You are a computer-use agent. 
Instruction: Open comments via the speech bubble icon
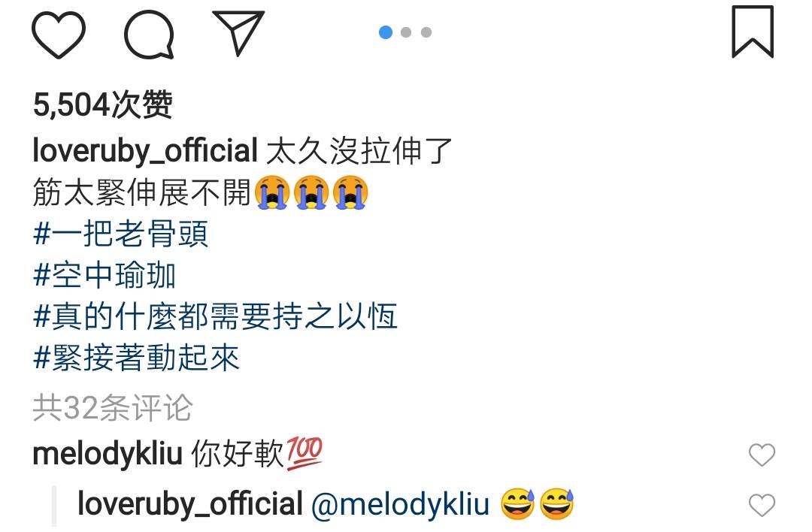pos(149,34)
